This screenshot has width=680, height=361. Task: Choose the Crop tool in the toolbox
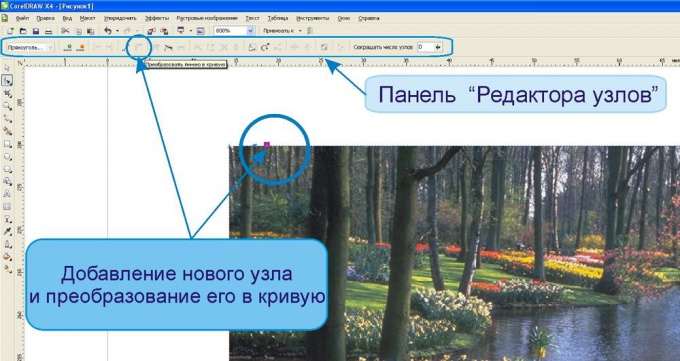pos(7,94)
